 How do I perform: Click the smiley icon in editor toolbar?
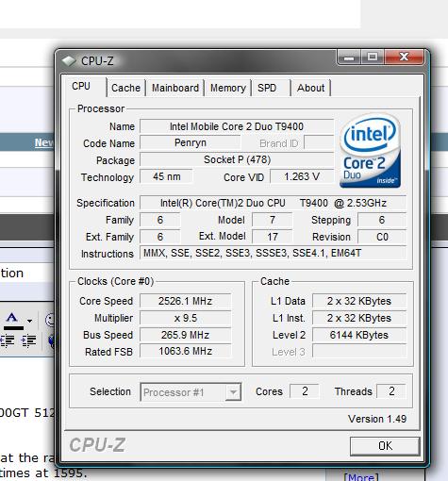[50, 320]
